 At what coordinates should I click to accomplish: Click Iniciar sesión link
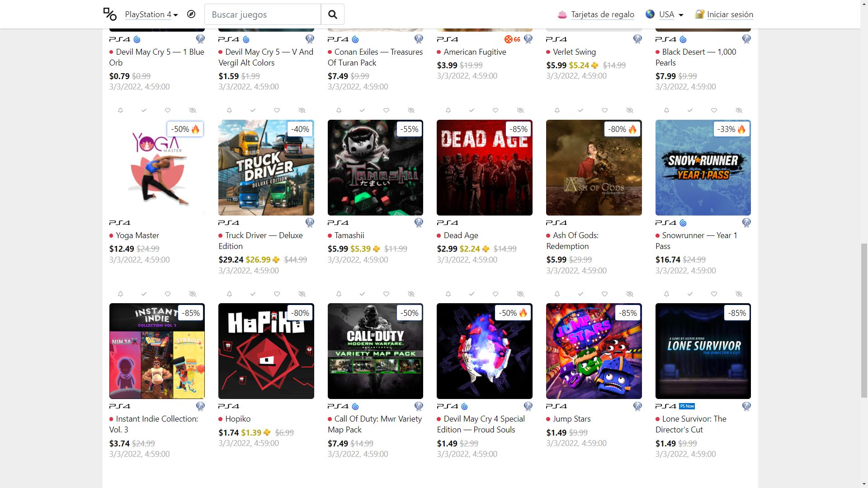point(730,14)
